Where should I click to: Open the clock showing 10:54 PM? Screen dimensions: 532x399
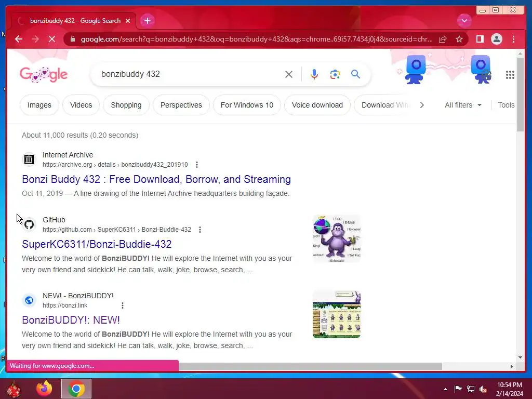(x=510, y=389)
